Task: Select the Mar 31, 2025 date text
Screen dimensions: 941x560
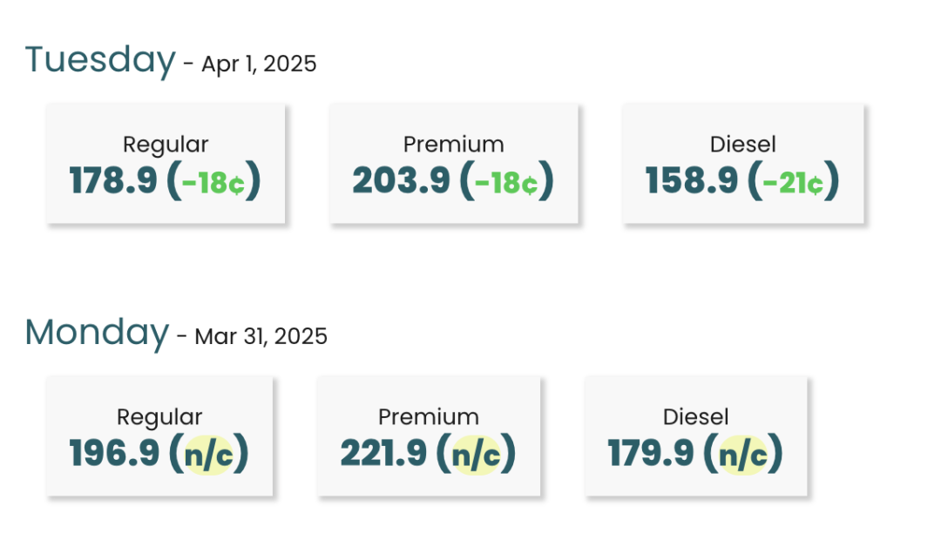Action: [x=261, y=336]
